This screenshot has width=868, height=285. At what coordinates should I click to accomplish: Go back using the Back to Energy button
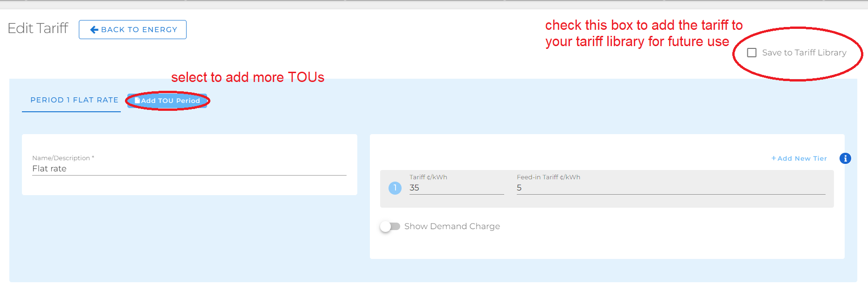(132, 30)
